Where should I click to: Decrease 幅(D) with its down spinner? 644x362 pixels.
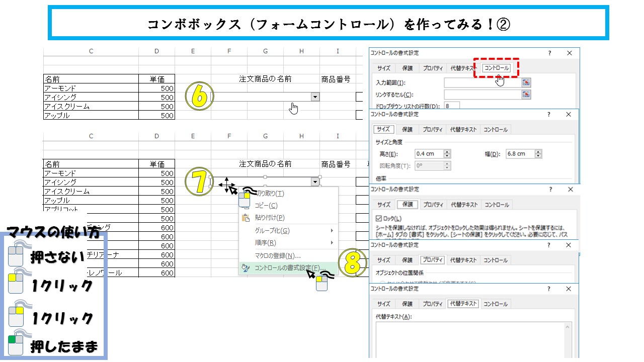(539, 156)
